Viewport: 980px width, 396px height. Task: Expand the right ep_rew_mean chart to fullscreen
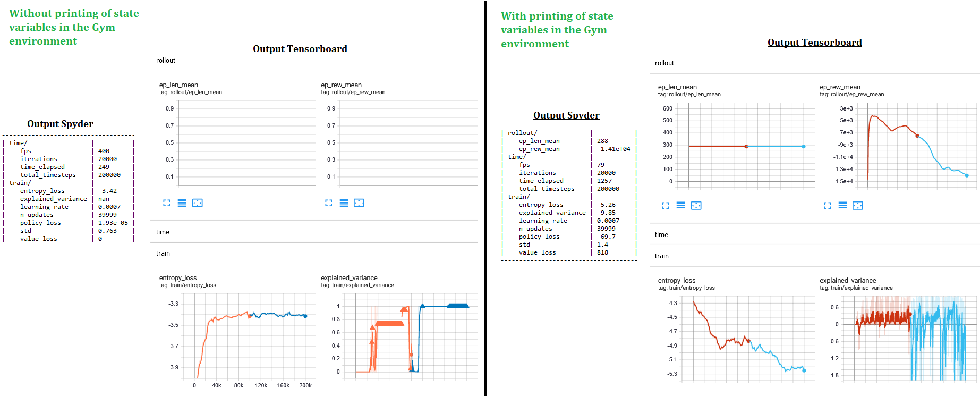point(826,206)
